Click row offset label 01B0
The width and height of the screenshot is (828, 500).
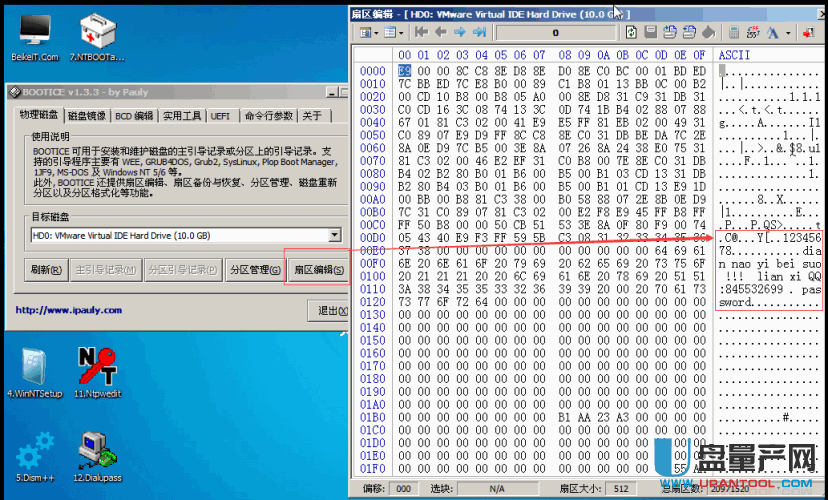click(x=373, y=417)
